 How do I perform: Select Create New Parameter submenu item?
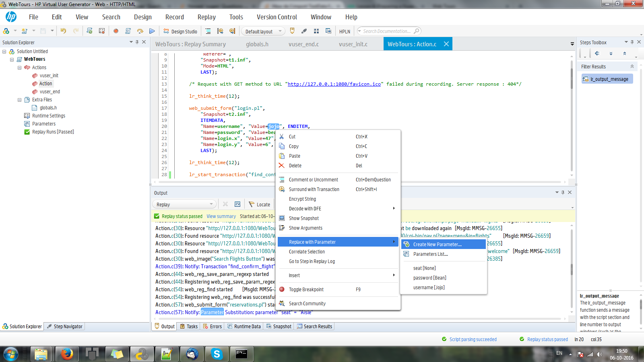pyautogui.click(x=437, y=245)
